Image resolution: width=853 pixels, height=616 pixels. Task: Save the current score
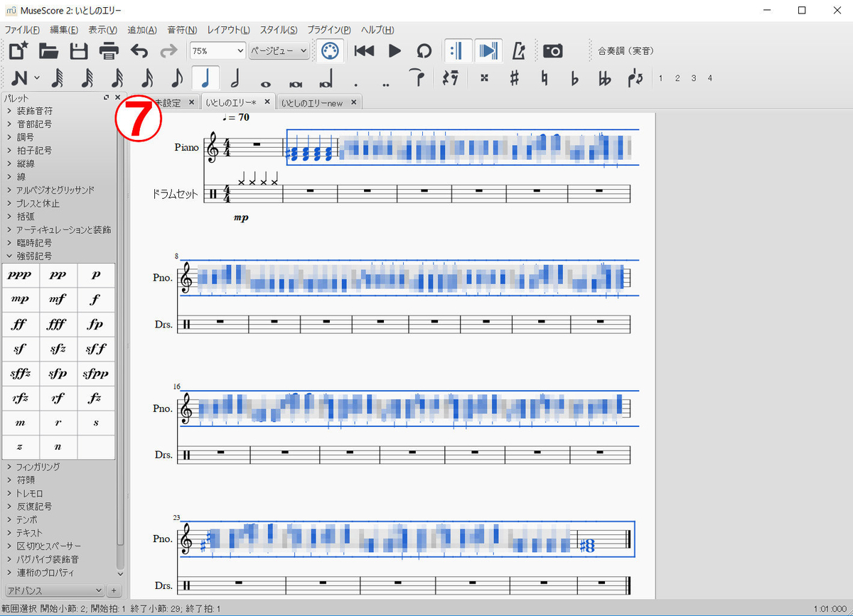(x=78, y=50)
